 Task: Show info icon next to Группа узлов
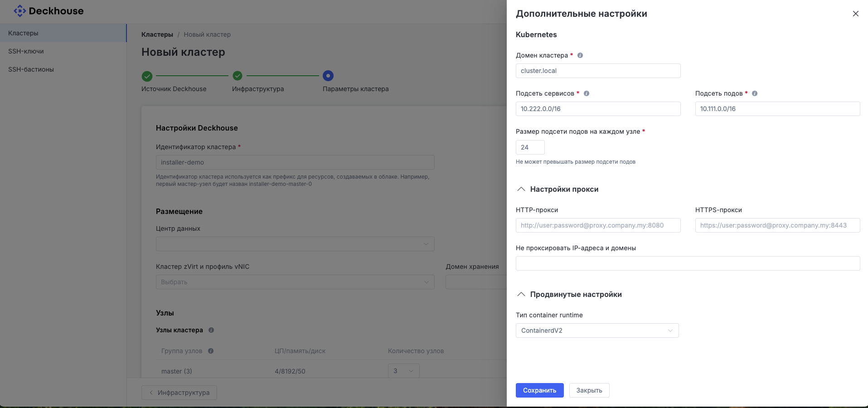(x=211, y=351)
